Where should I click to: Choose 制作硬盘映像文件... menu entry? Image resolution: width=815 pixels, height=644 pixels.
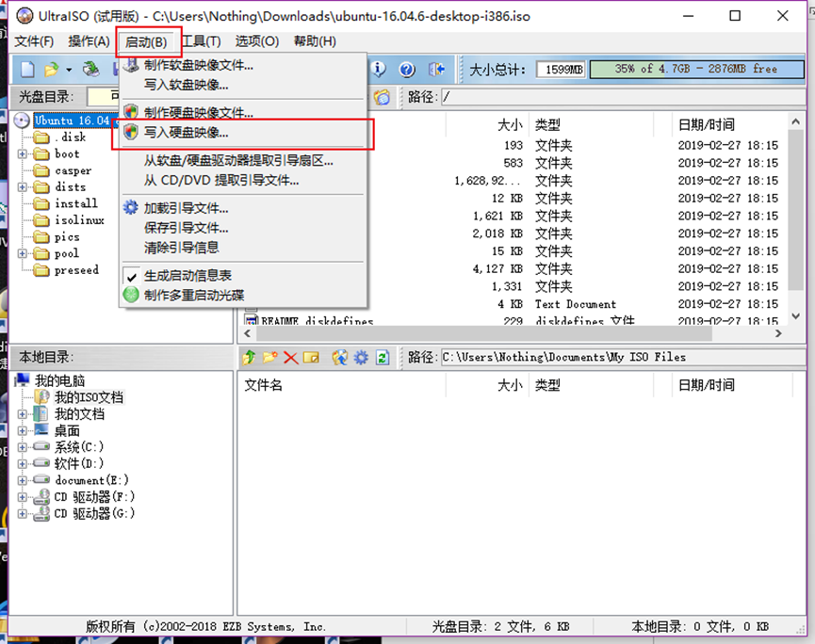[243, 112]
